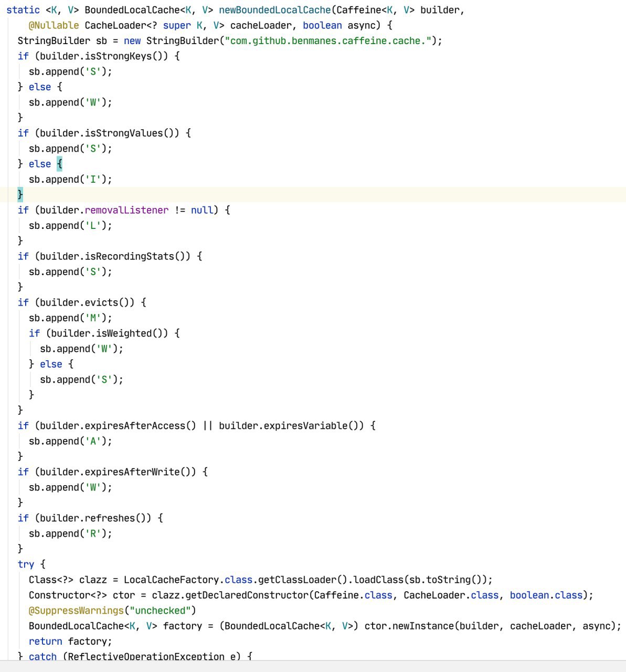Click Caffeine.class in getDeclaredConstructor arguments
The width and height of the screenshot is (626, 672).
[353, 595]
